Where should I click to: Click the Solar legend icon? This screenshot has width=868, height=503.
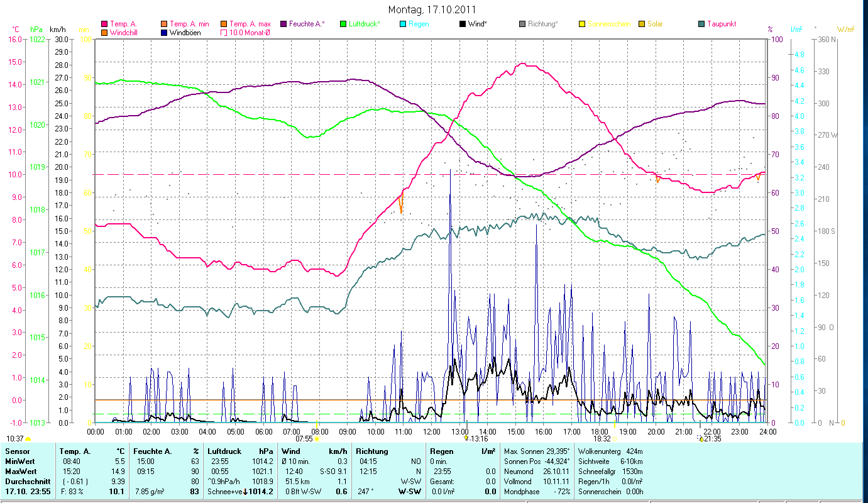642,24
